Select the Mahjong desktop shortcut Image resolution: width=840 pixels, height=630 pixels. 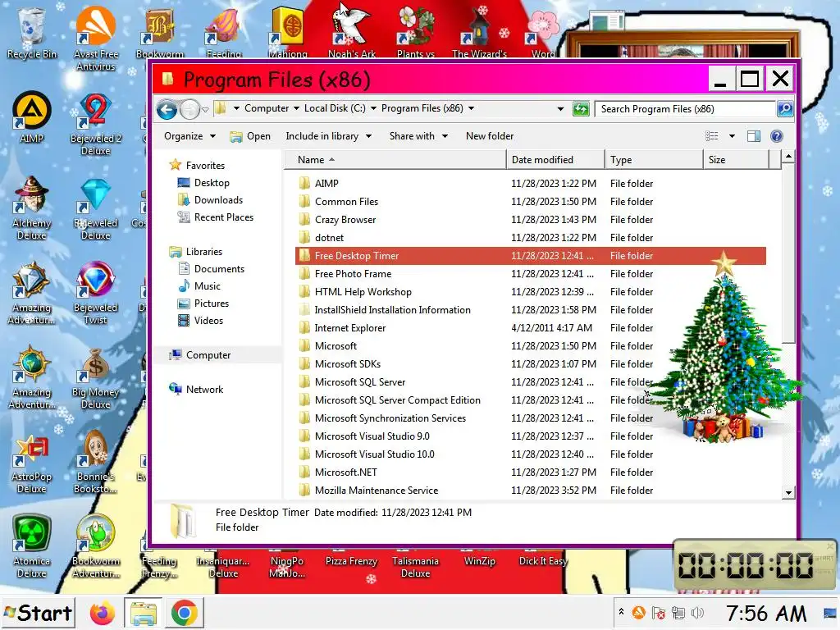288,32
